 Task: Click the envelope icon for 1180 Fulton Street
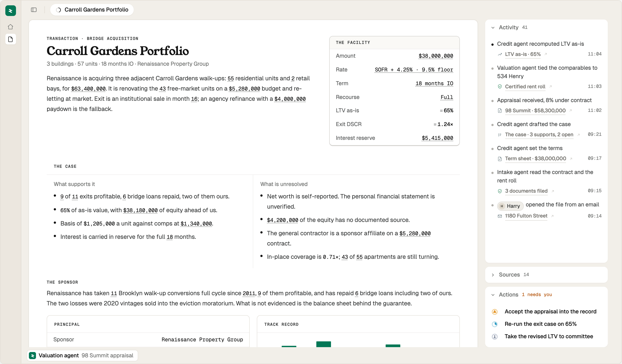pyautogui.click(x=500, y=216)
